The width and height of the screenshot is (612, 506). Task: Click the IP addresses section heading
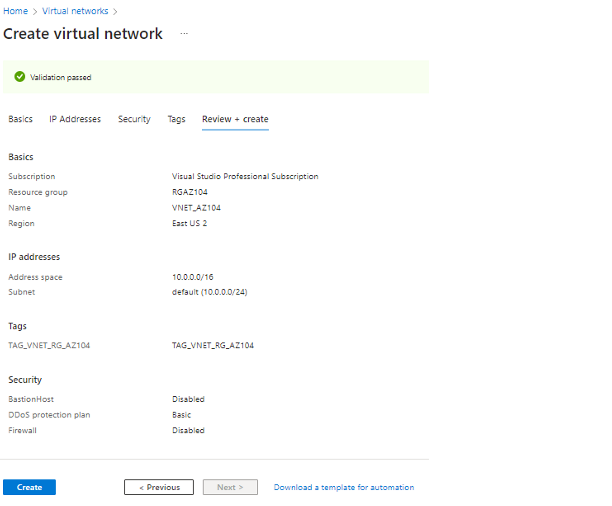(x=34, y=257)
